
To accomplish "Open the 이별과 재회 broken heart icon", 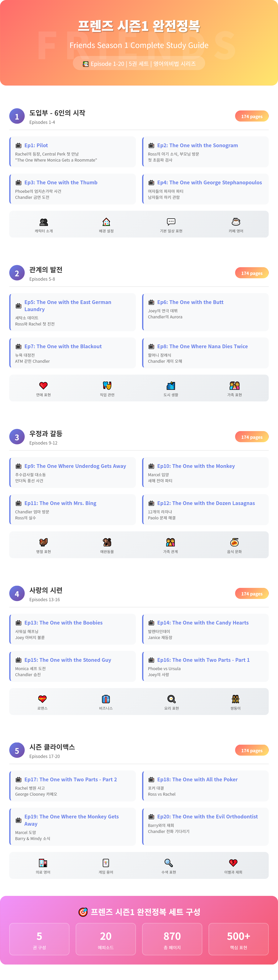I will tap(233, 863).
